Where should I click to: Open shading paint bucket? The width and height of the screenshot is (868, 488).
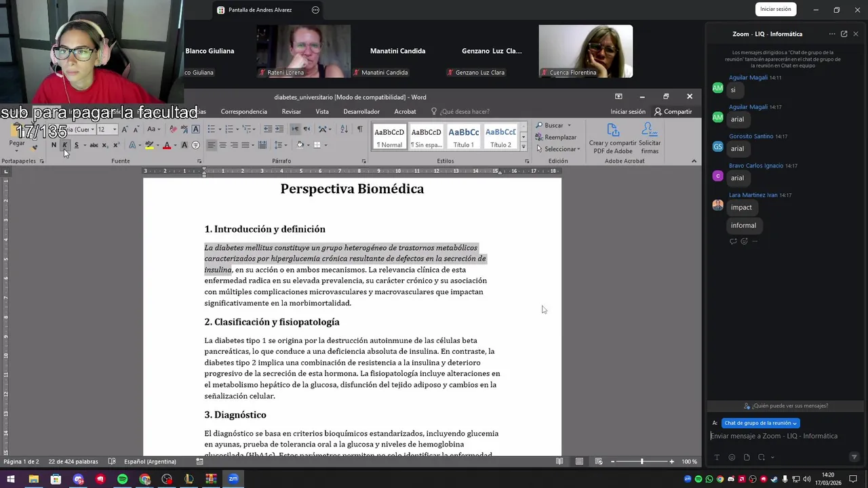(x=300, y=145)
